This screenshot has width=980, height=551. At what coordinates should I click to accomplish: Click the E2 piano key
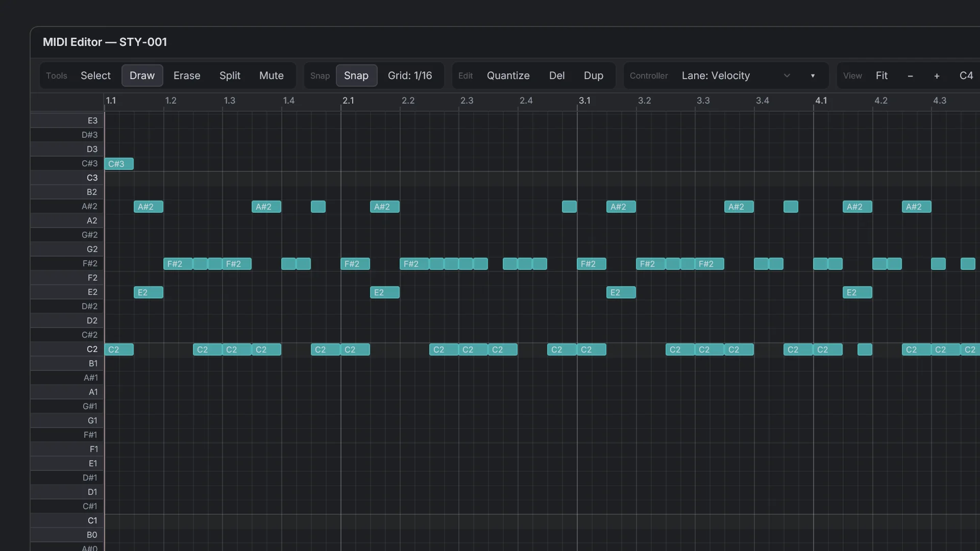click(x=67, y=292)
